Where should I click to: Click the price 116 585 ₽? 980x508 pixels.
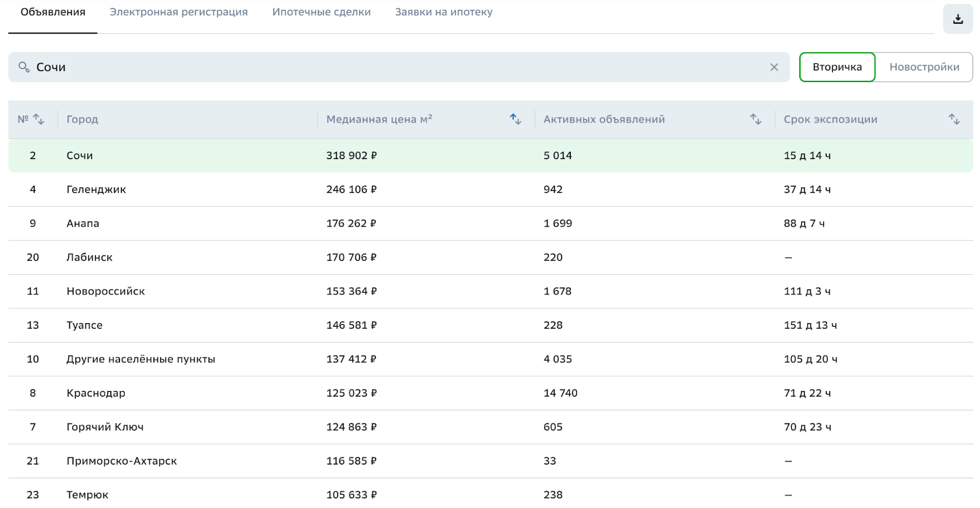352,461
